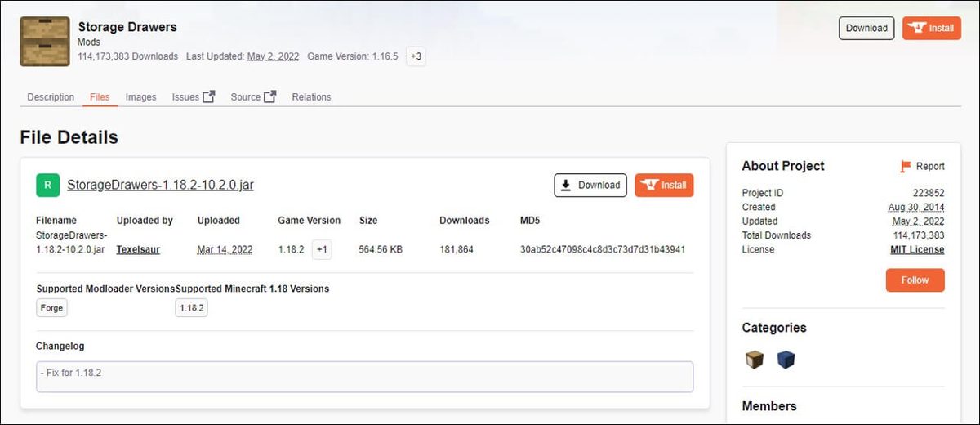Click the Storage Drawers mod logo thumbnail
This screenshot has height=425, width=980.
click(x=45, y=42)
